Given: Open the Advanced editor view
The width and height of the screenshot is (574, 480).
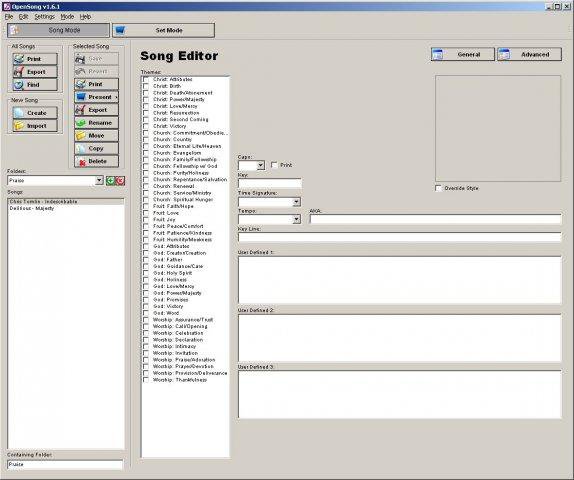Looking at the screenshot, I should coord(529,54).
